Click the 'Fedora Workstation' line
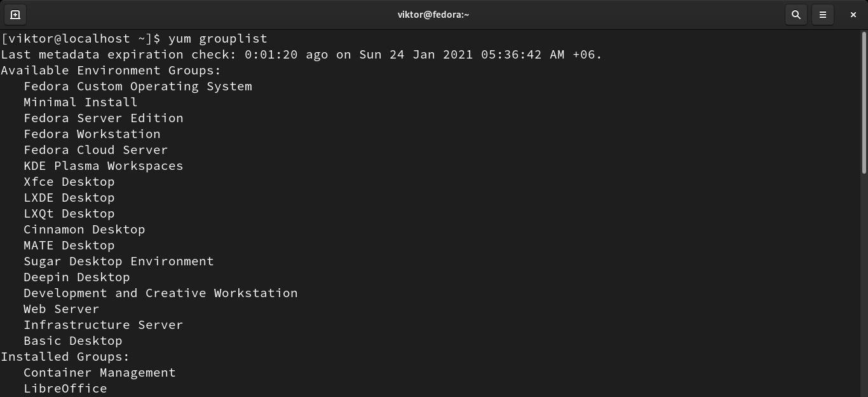 pyautogui.click(x=92, y=134)
